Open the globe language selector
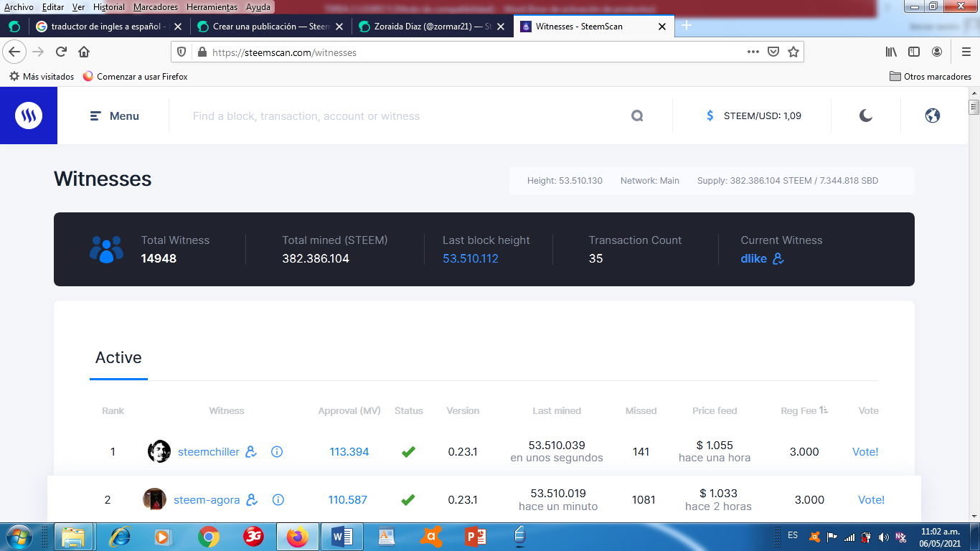This screenshot has width=980, height=551. coord(933,116)
